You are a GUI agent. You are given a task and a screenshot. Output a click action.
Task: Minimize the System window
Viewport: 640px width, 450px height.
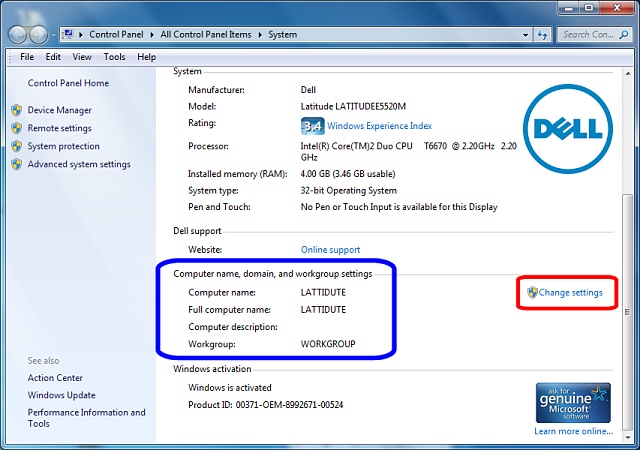click(x=569, y=7)
